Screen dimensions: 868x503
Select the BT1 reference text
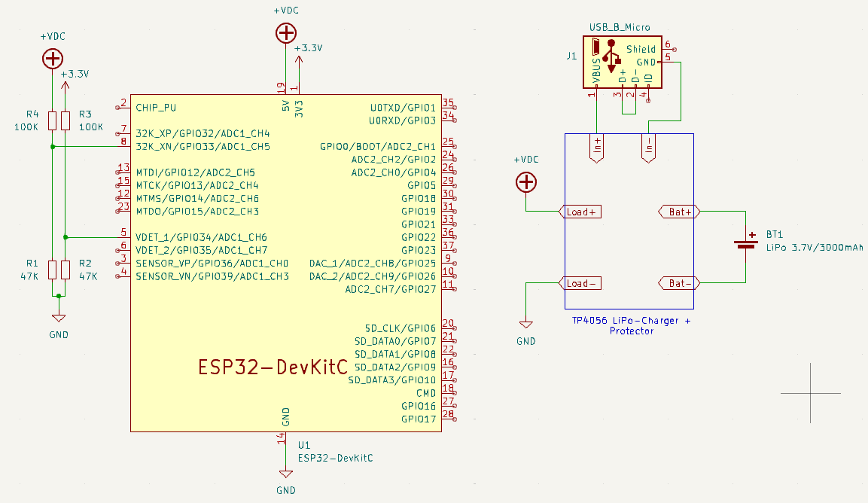tap(775, 234)
